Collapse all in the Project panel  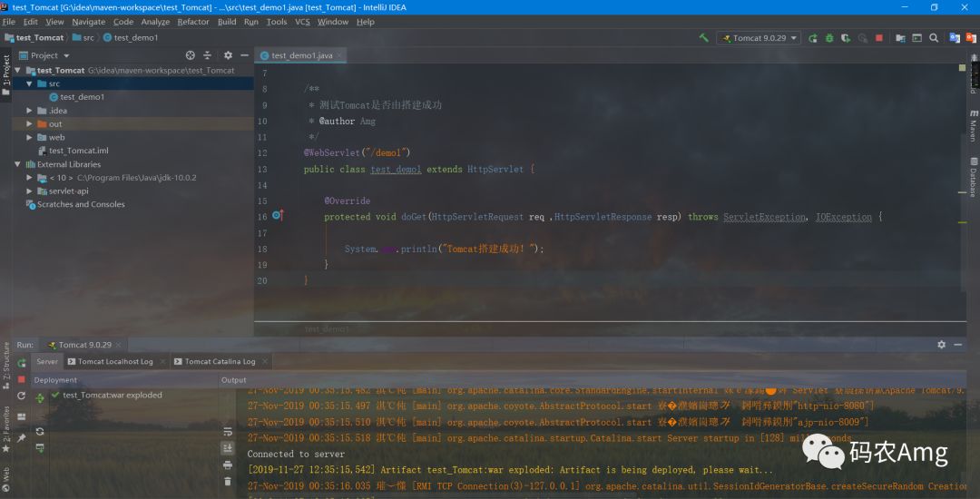208,55
